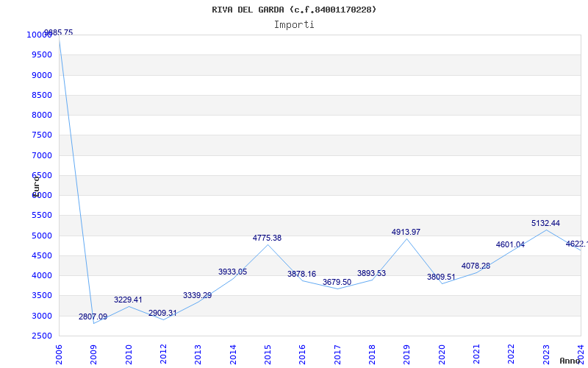Select the 4078.28 data label

tap(476, 266)
